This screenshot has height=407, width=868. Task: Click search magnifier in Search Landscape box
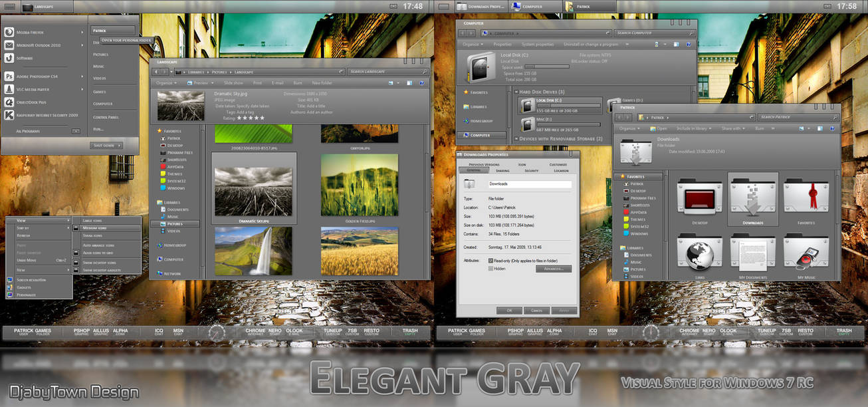pos(424,71)
